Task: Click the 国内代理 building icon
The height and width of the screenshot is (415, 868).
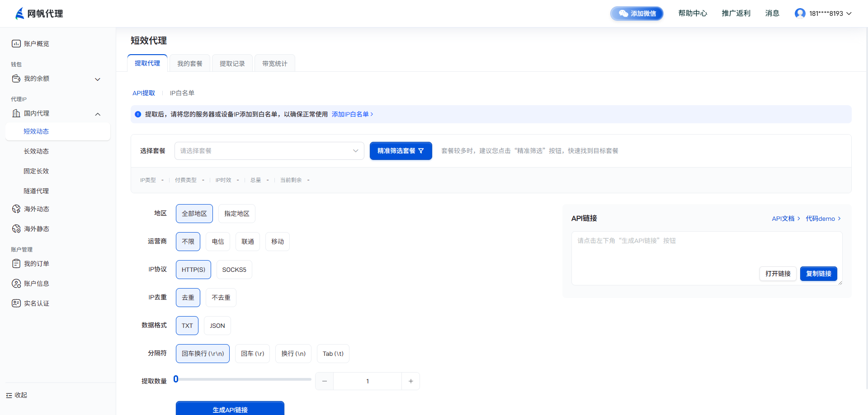Action: [x=16, y=113]
